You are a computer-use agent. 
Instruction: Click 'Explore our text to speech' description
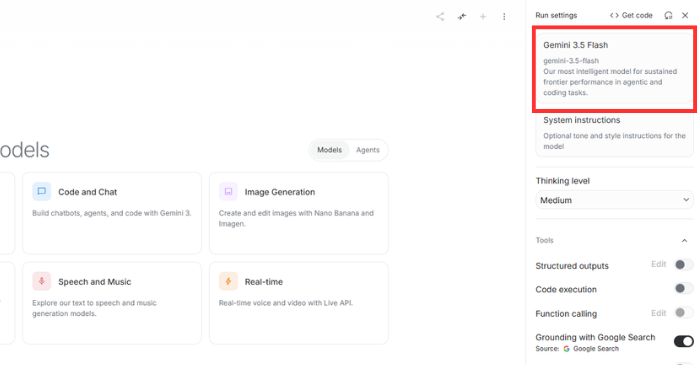coord(94,308)
